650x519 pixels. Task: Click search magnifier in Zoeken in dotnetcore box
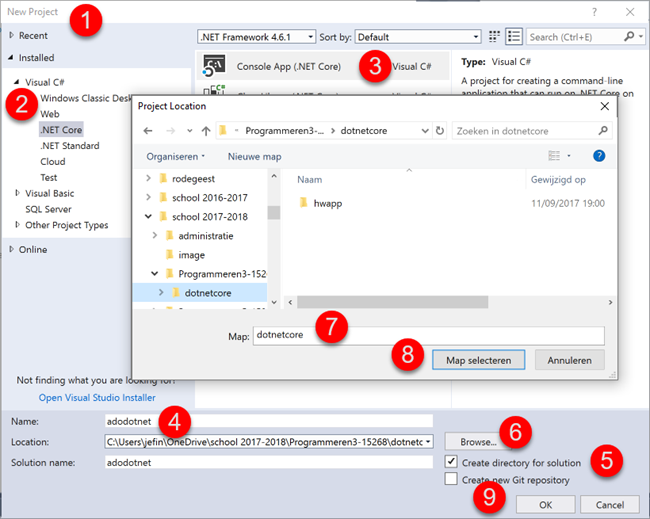click(x=603, y=131)
